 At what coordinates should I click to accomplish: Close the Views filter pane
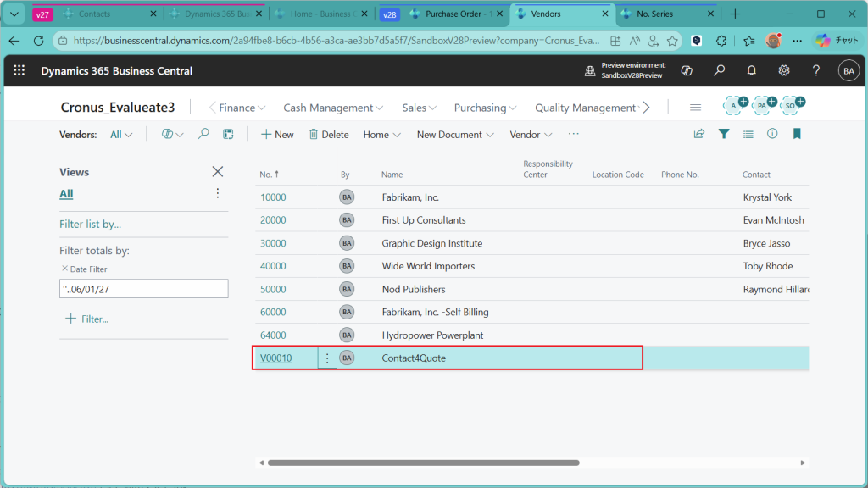coord(218,172)
